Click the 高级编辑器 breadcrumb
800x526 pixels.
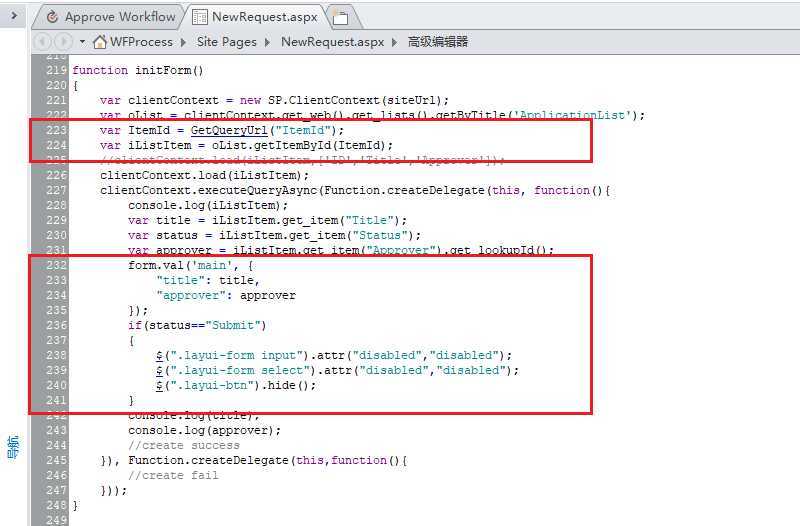pos(438,42)
